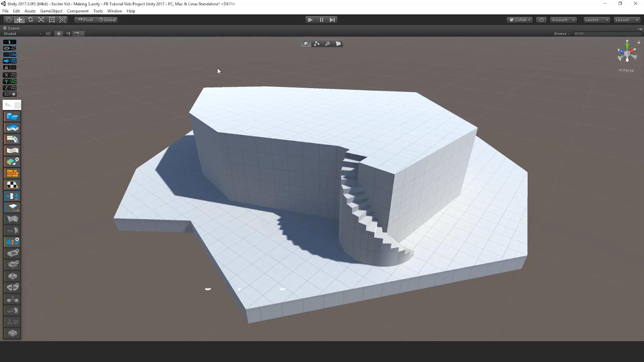Toggle scene lighting sun icon
The height and width of the screenshot is (362, 644).
click(59, 34)
